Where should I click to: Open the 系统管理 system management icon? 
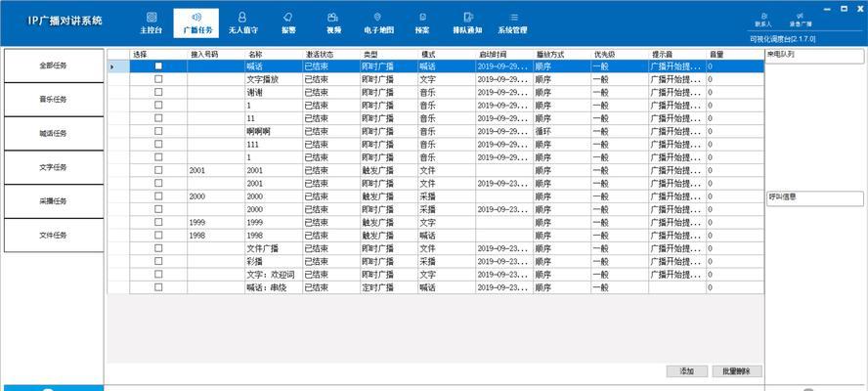coord(512,23)
